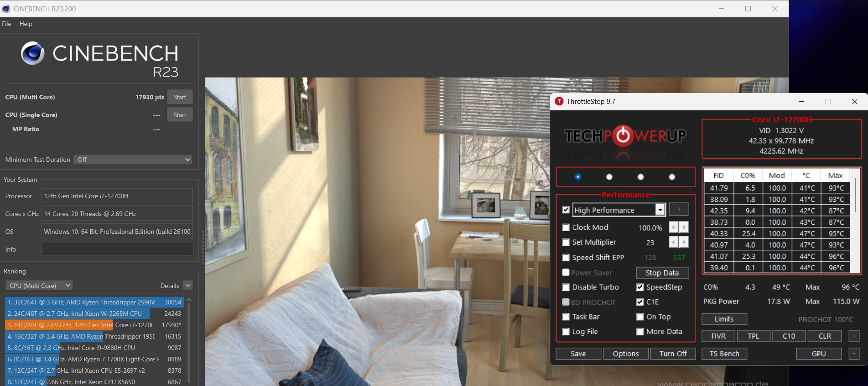
Task: Increase the Set Multiplier value with right arrow
Action: point(684,242)
